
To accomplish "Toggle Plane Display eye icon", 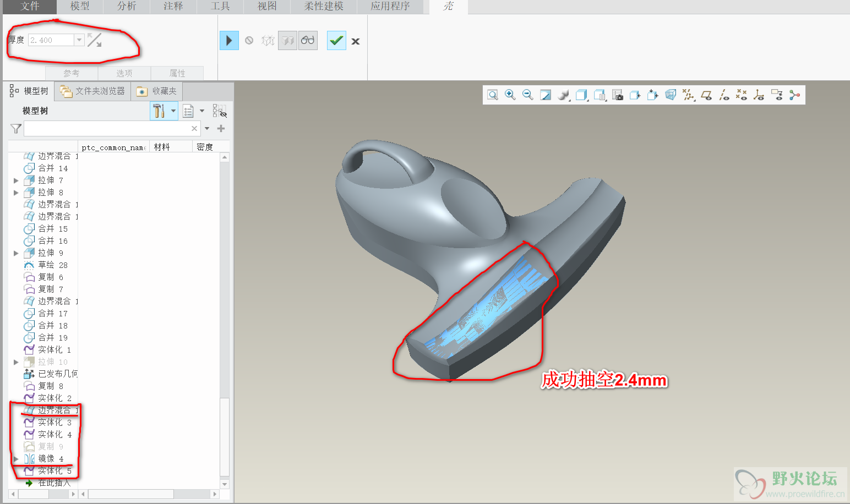I will (706, 95).
